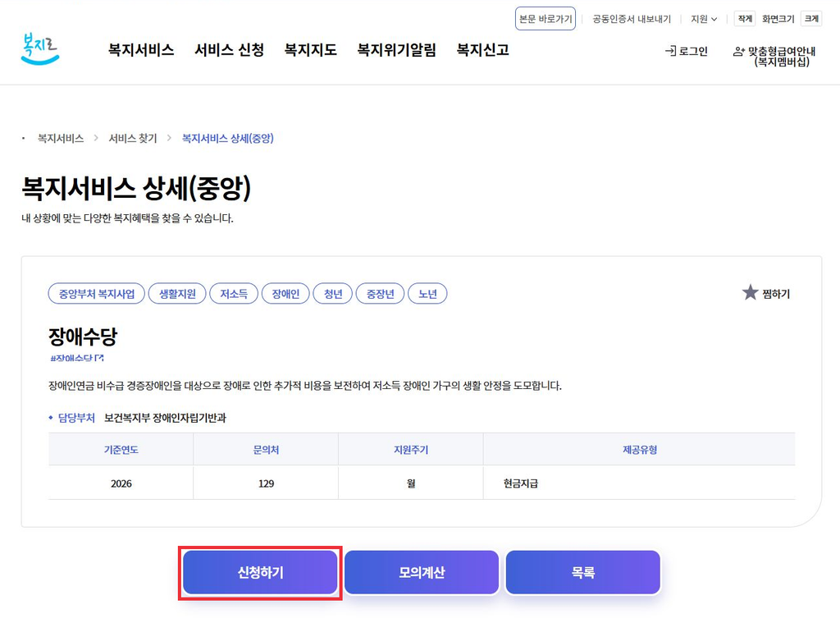Click 보건복지부 장애인자립기반과 text

coord(165,418)
